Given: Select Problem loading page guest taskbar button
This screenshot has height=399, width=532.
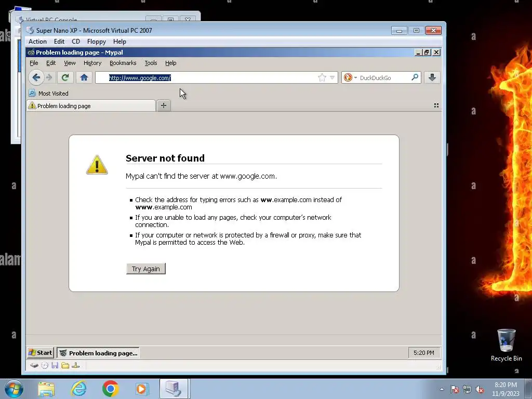Looking at the screenshot, I should coord(98,353).
